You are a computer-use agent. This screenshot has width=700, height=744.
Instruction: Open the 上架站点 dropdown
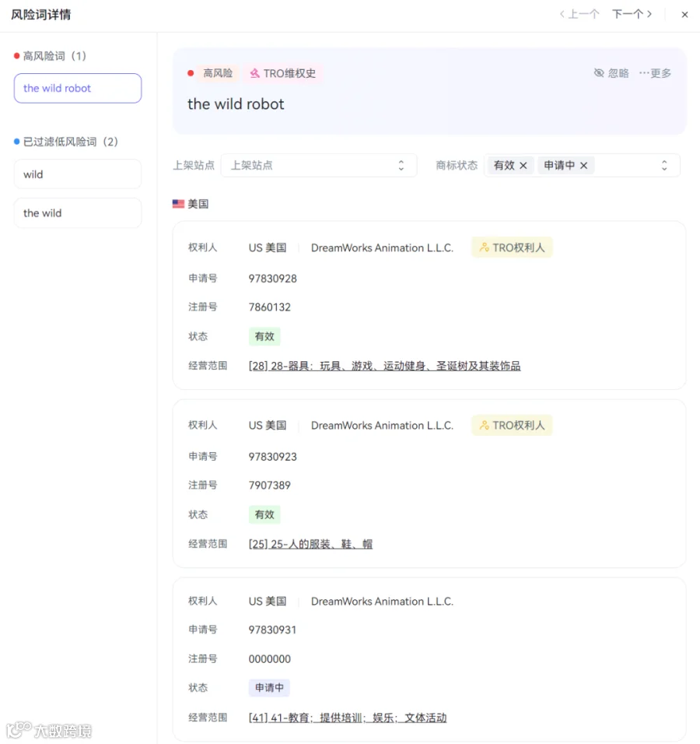pos(319,165)
